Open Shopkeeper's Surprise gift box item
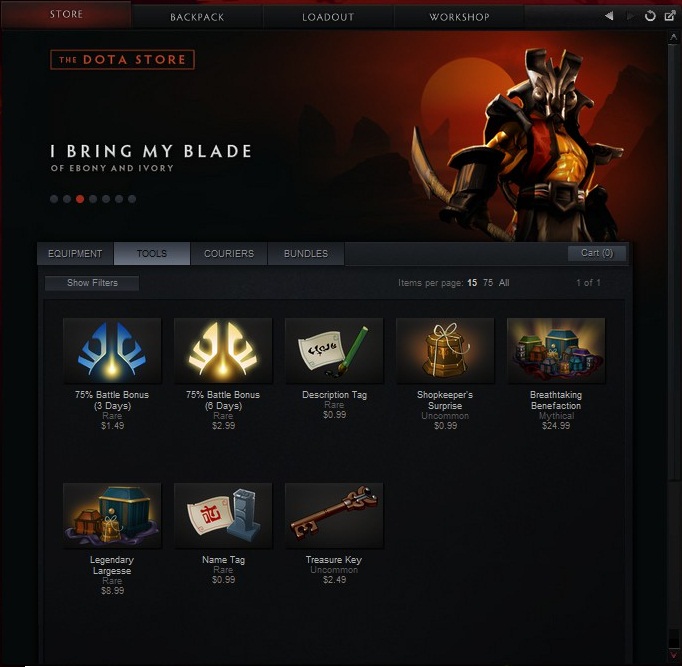 [445, 350]
